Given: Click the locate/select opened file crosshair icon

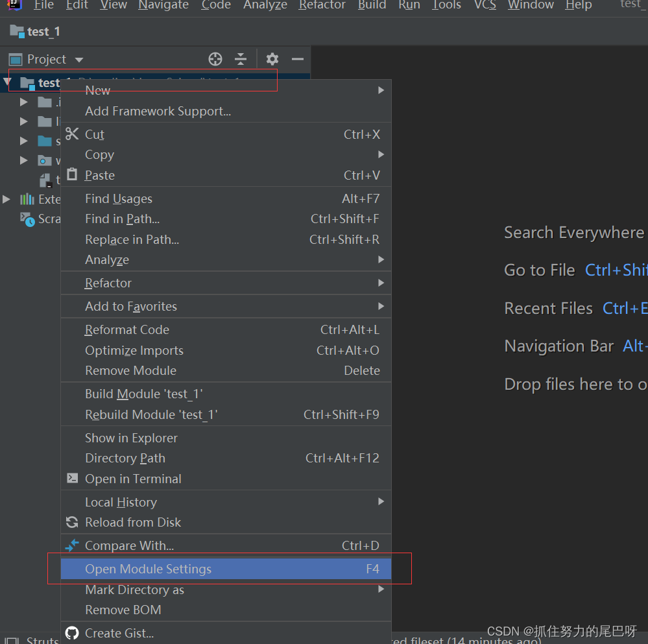Looking at the screenshot, I should (x=215, y=59).
